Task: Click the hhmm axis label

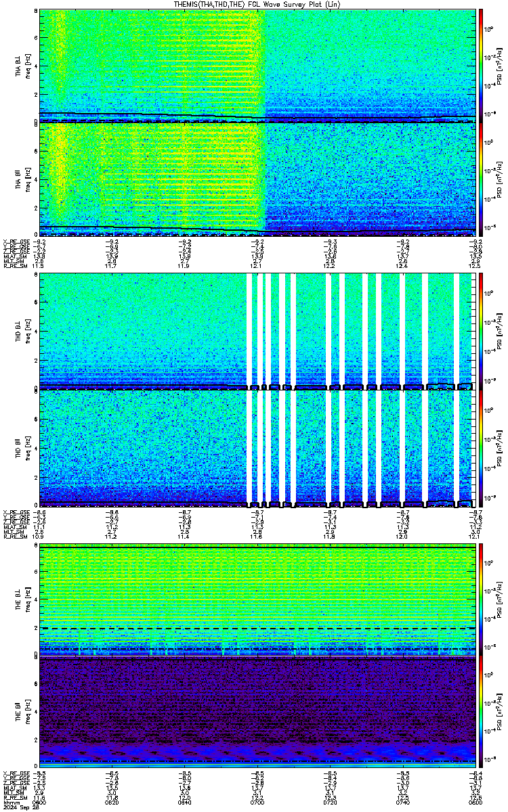Action: (x=10, y=803)
